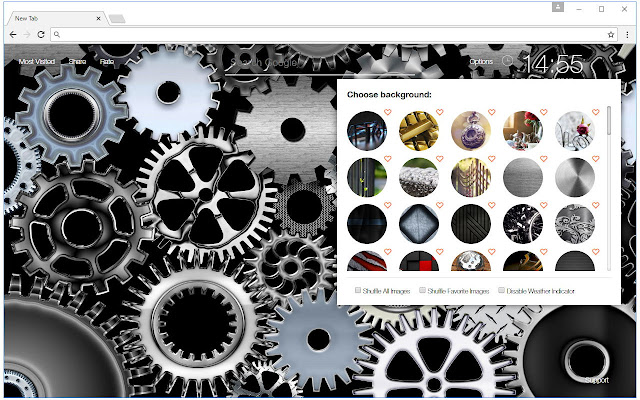Favorite the blue stripe black background heart
Screen dimensions: 640x400
point(388,205)
